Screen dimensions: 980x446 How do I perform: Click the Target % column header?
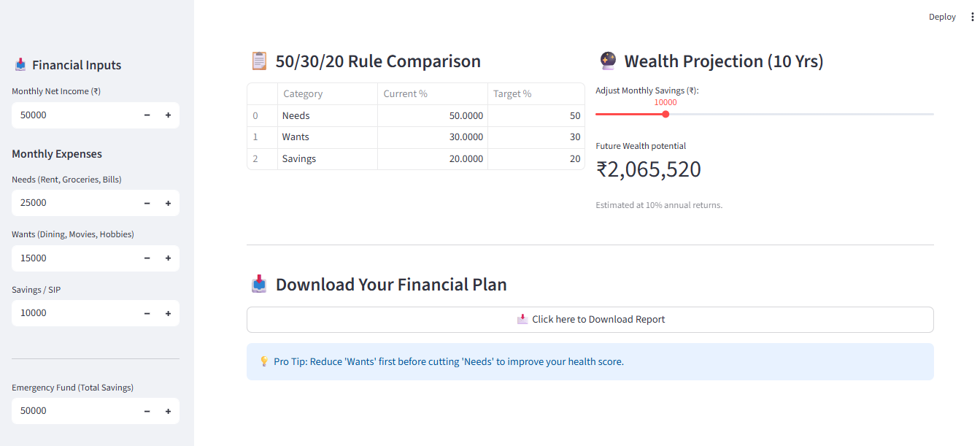point(536,94)
